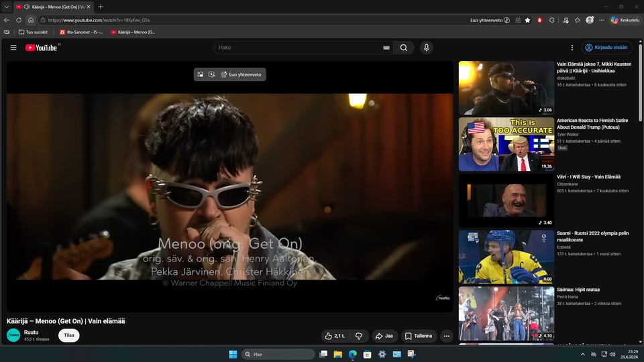Open favorites menu icon
The height and width of the screenshot is (362, 644).
[x=578, y=19]
